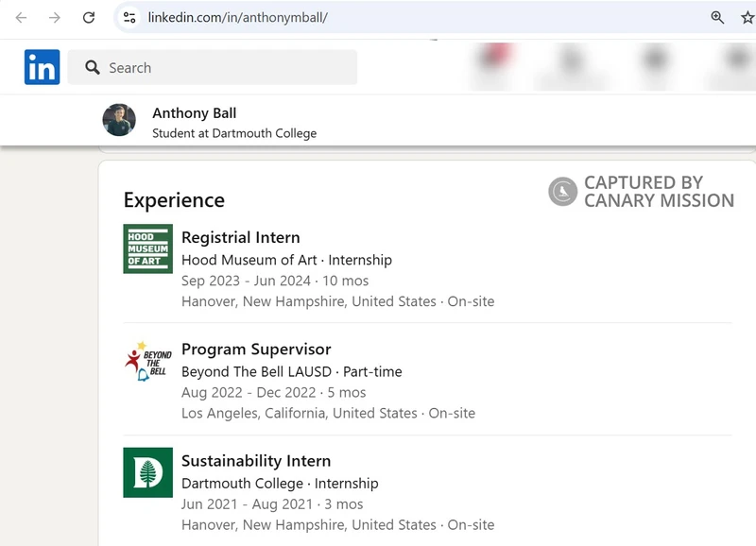Image resolution: width=756 pixels, height=546 pixels.
Task: Reload the page with refresh icon
Action: pos(89,18)
